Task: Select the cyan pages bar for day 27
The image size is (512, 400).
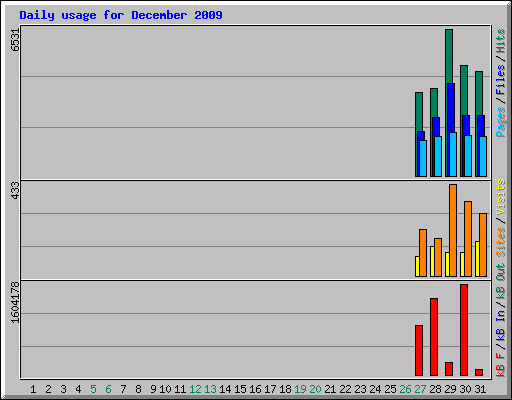Action: coord(423,158)
